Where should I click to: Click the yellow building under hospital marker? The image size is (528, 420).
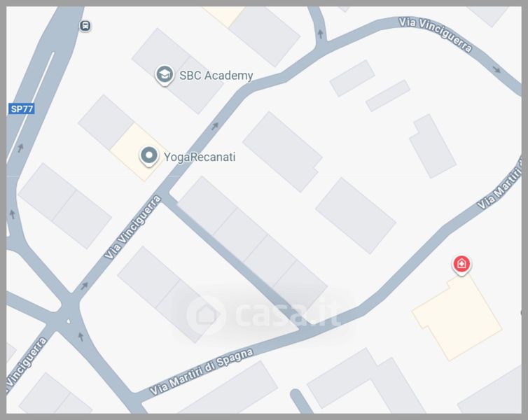(457, 317)
